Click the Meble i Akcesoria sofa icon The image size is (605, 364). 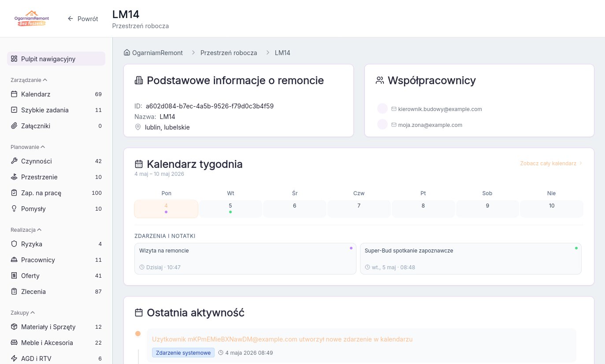coord(14,343)
